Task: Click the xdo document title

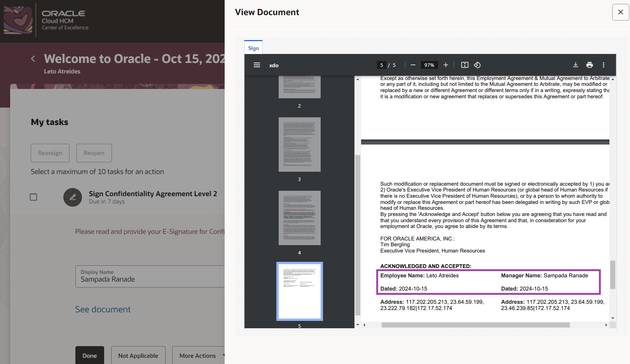Action: (x=274, y=65)
